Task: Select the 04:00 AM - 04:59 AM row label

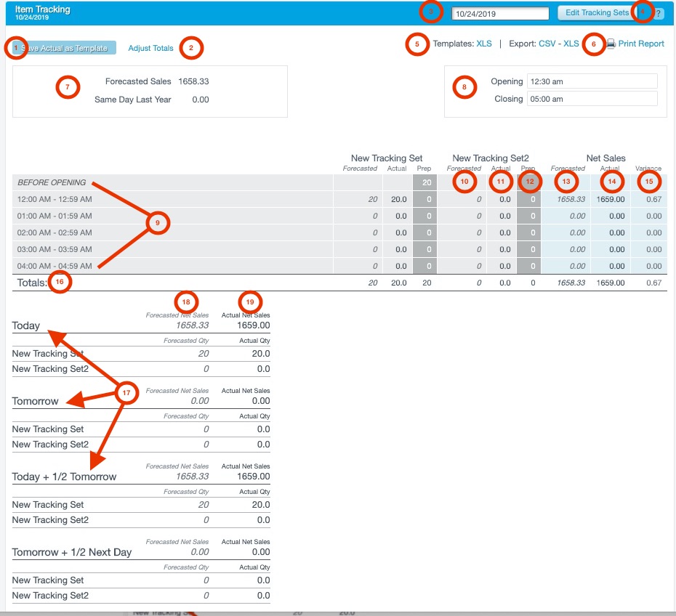Action: [x=55, y=266]
